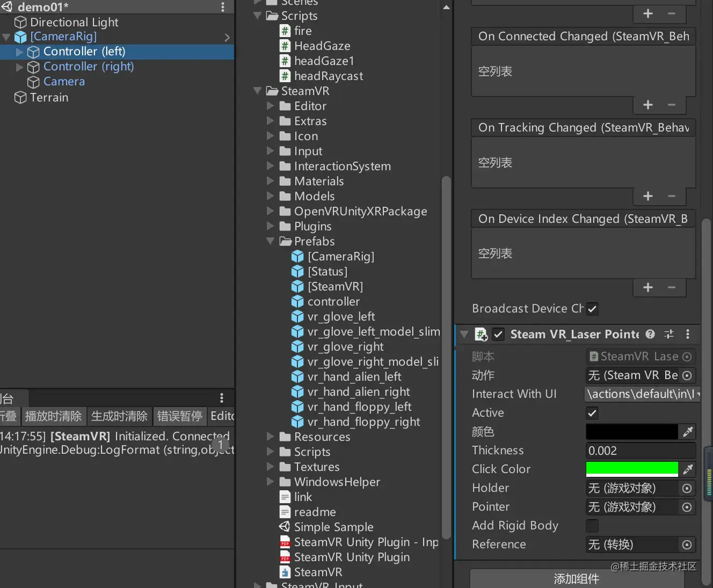This screenshot has width=713, height=588.
Task: Click the black 颜色 color swatch
Action: [x=631, y=432]
